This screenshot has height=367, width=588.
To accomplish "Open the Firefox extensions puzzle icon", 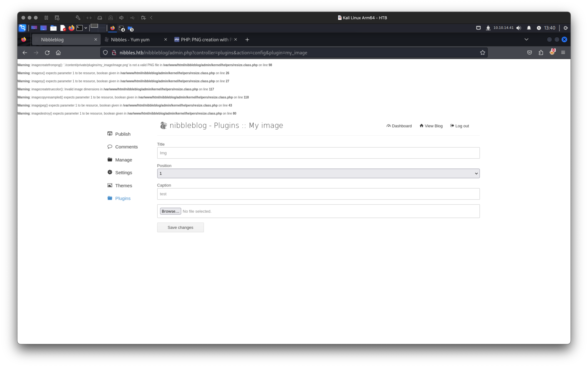I will tap(541, 53).
